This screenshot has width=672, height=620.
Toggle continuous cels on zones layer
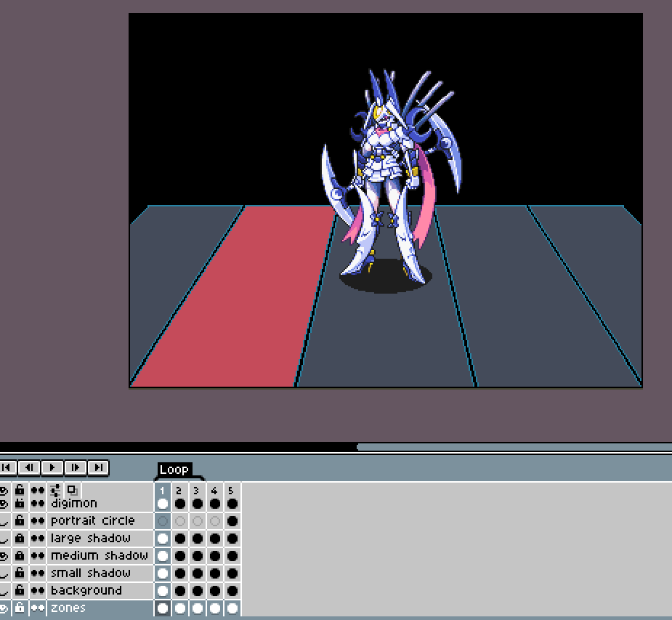[x=38, y=608]
